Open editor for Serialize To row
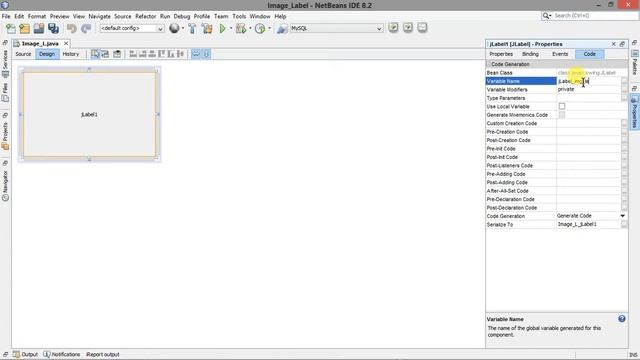 pyautogui.click(x=624, y=224)
